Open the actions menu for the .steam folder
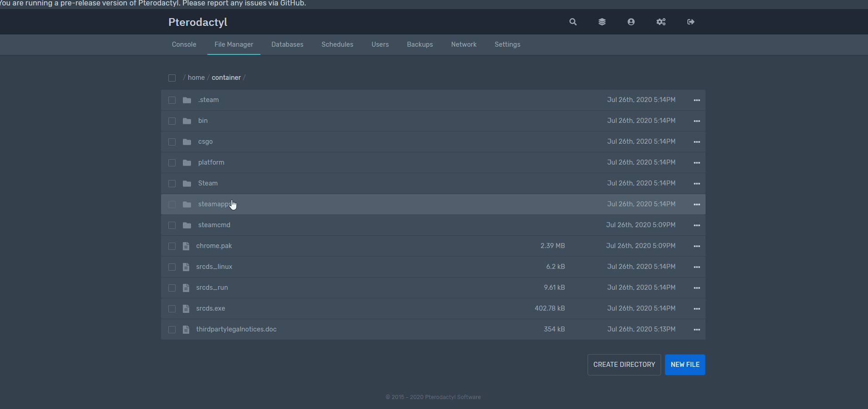 pos(697,100)
